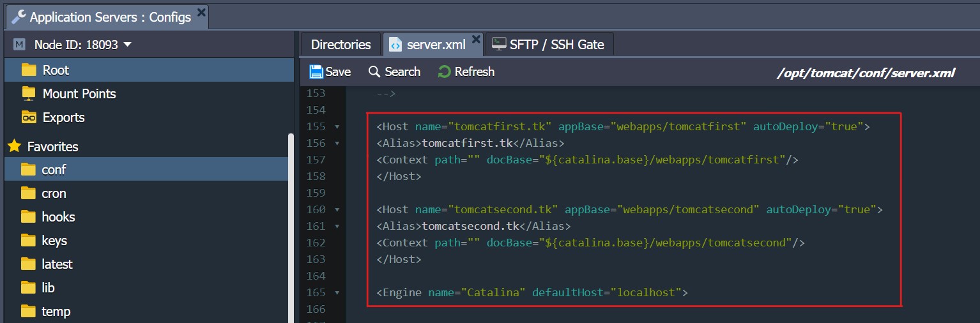Open Mount Points section
The image size is (980, 323).
click(x=79, y=94)
